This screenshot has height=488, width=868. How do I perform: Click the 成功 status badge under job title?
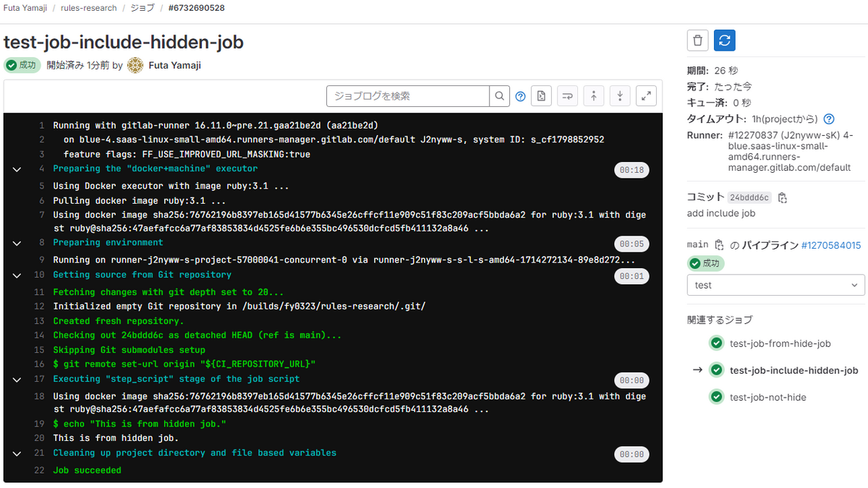click(22, 65)
